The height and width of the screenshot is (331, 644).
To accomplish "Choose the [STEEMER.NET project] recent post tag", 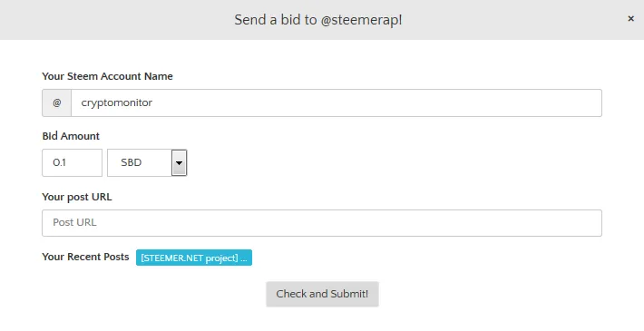I will click(194, 258).
